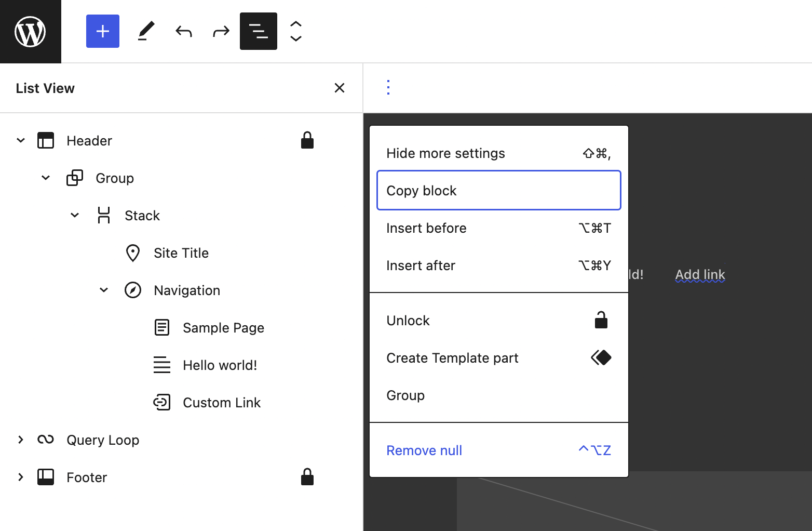Image resolution: width=812 pixels, height=531 pixels.
Task: Click the Site Title pin icon
Action: [x=133, y=253]
